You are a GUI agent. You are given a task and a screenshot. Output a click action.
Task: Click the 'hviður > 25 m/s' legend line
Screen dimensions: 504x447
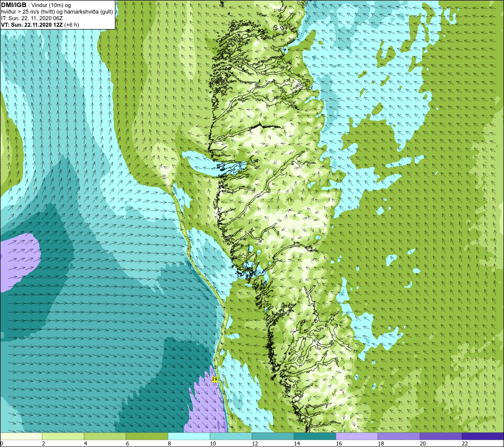coord(57,12)
